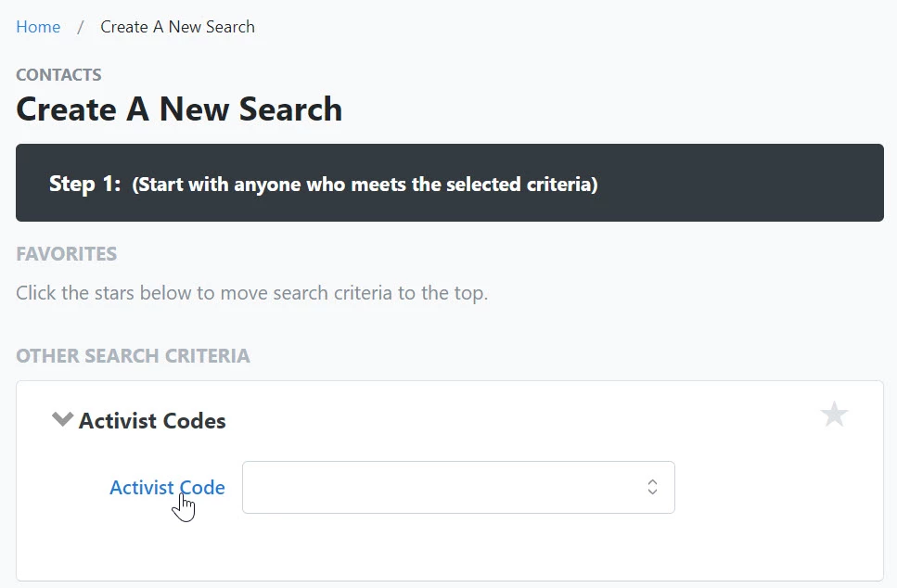
Task: Click the Create A New Search breadcrumb
Action: point(177,27)
